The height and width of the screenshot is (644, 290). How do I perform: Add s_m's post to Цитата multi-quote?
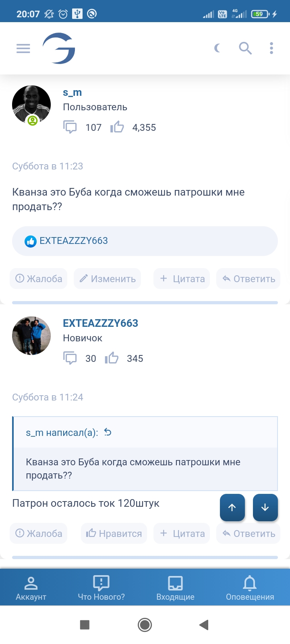click(182, 279)
